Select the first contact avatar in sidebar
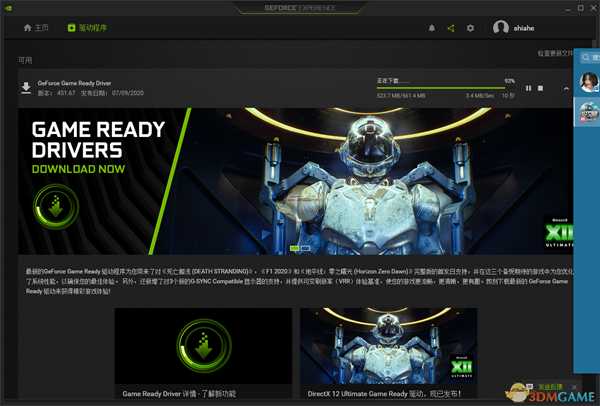Image resolution: width=600 pixels, height=406 pixels. pyautogui.click(x=589, y=83)
